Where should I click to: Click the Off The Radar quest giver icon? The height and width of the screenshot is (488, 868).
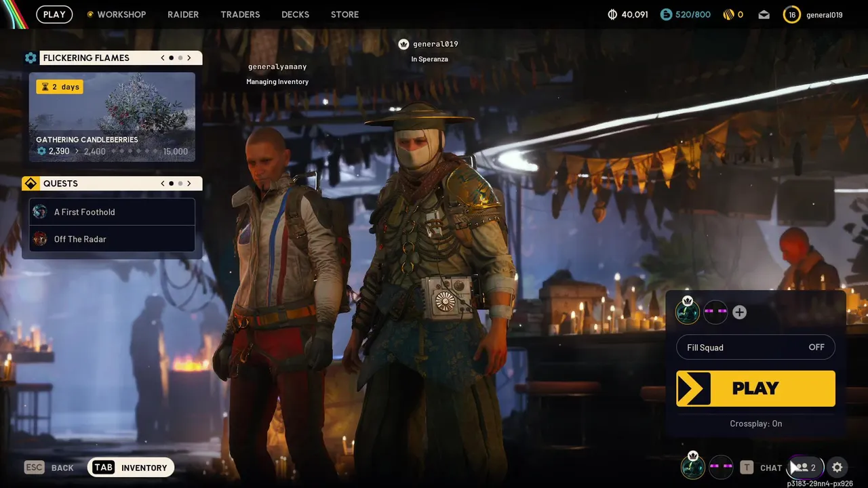[40, 239]
